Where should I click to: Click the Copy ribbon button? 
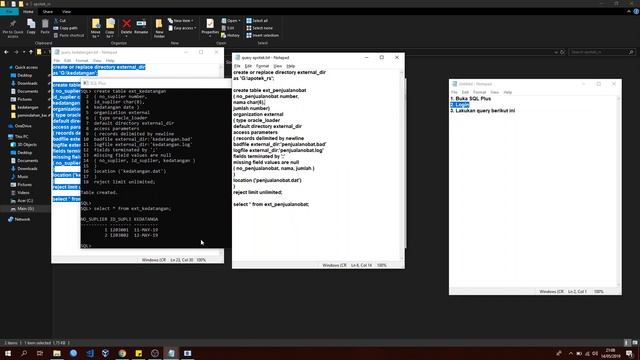coord(31,27)
